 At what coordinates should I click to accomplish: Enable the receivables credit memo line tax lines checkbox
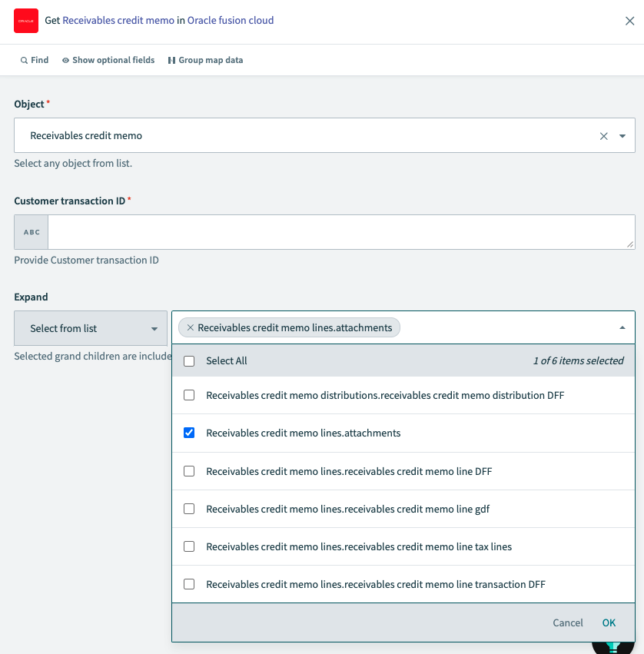tap(189, 546)
